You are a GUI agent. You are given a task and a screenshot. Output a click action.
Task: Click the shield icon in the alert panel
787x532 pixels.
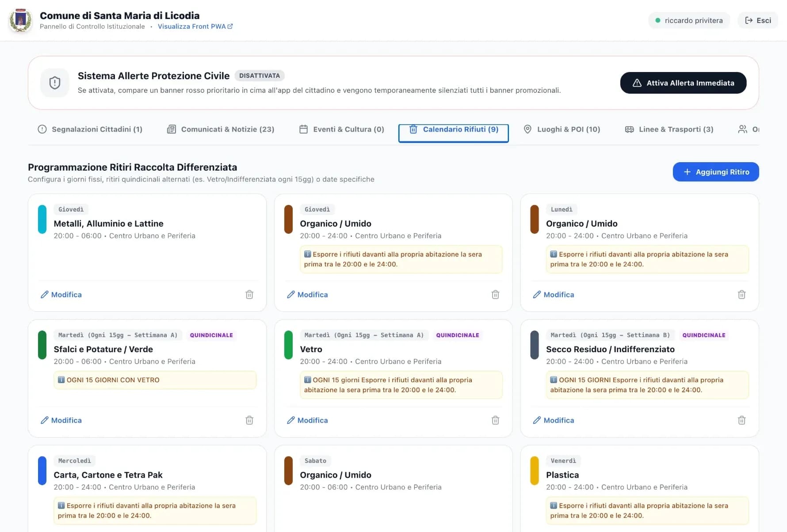coord(55,83)
